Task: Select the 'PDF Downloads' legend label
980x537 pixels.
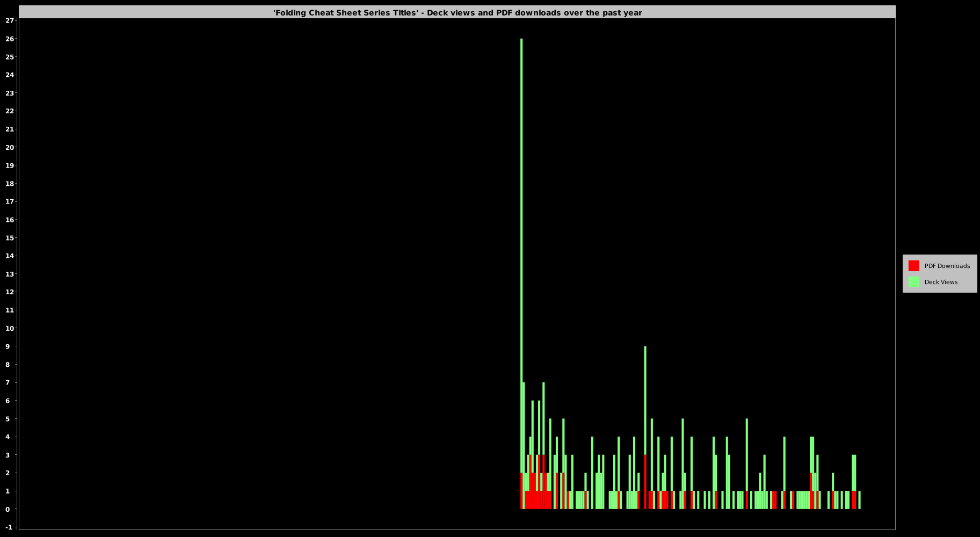Action: click(x=947, y=266)
